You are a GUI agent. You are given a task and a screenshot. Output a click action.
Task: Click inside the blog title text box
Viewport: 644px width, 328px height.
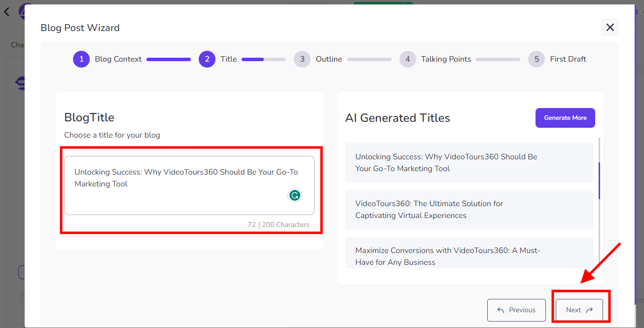click(x=189, y=185)
